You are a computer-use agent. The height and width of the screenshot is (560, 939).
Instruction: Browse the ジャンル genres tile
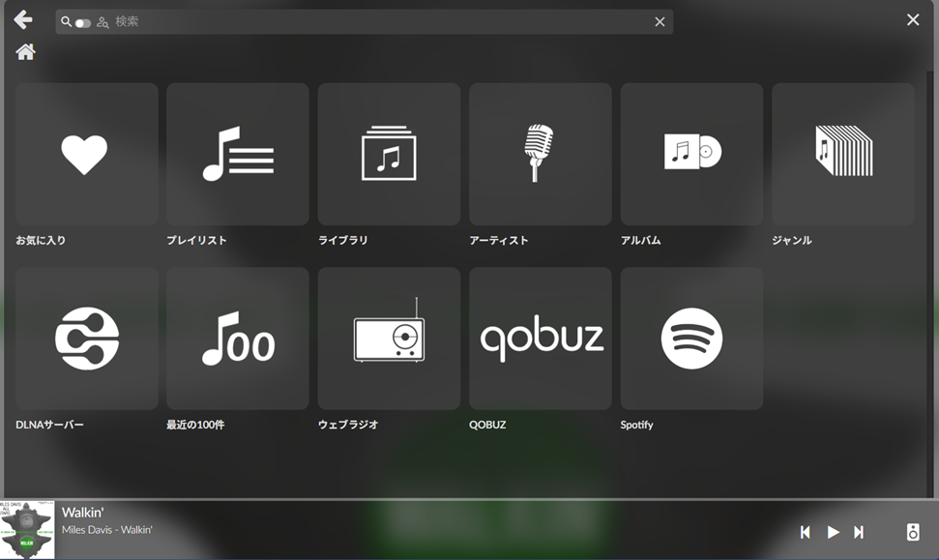pyautogui.click(x=843, y=154)
